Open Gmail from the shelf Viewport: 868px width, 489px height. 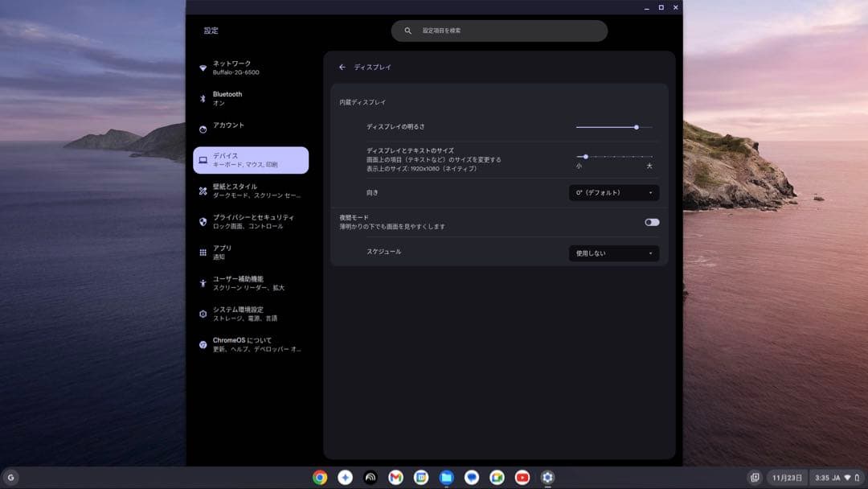point(395,477)
